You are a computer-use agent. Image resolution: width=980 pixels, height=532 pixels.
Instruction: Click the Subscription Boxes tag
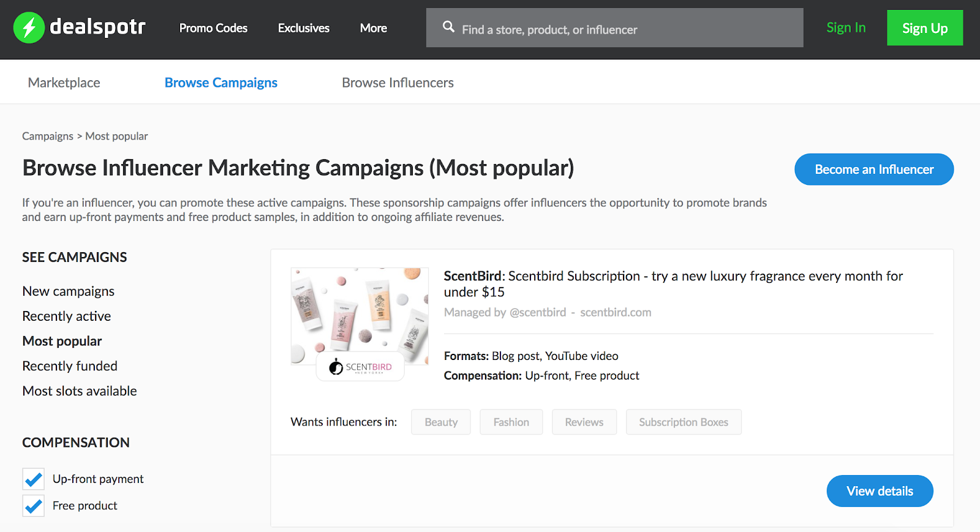click(684, 422)
